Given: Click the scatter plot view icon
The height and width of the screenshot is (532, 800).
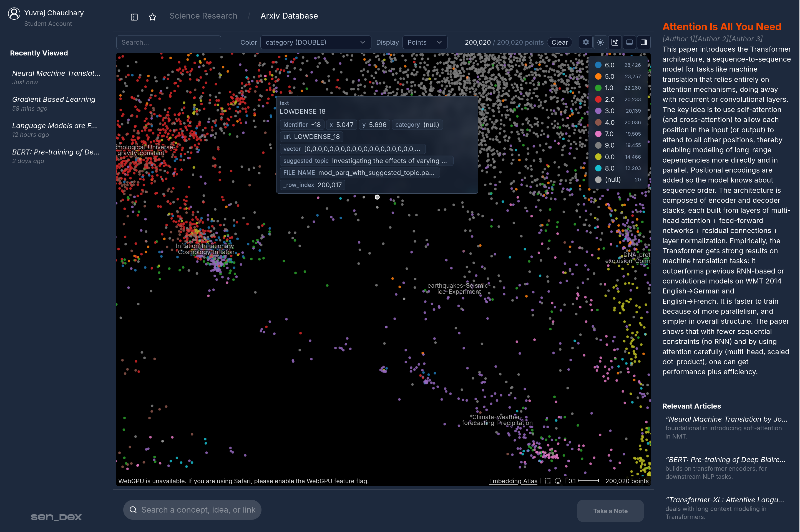Looking at the screenshot, I should 615,42.
